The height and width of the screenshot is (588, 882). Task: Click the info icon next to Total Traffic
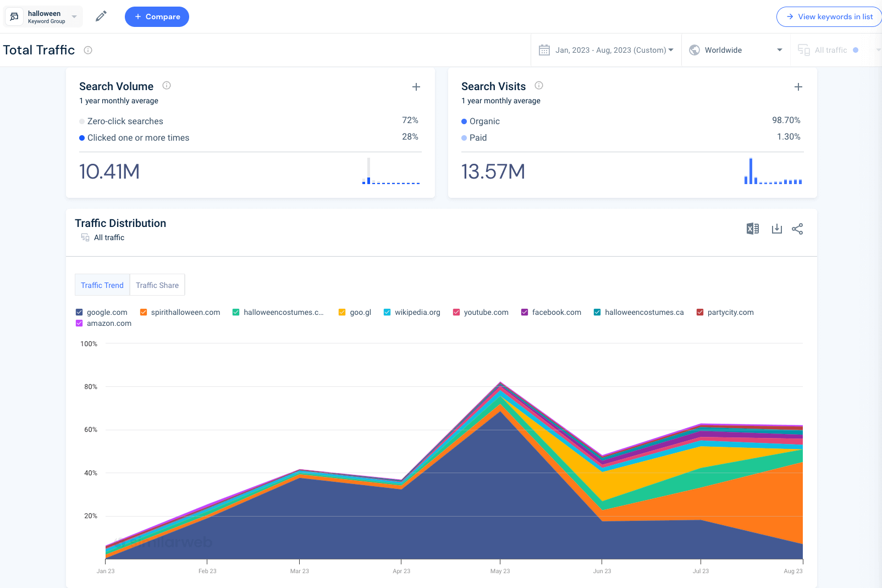88,50
